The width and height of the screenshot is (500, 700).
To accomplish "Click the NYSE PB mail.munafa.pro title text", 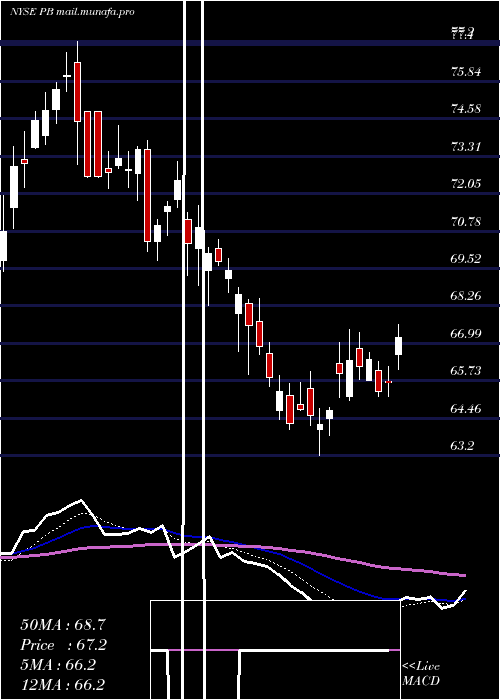I will (72, 12).
